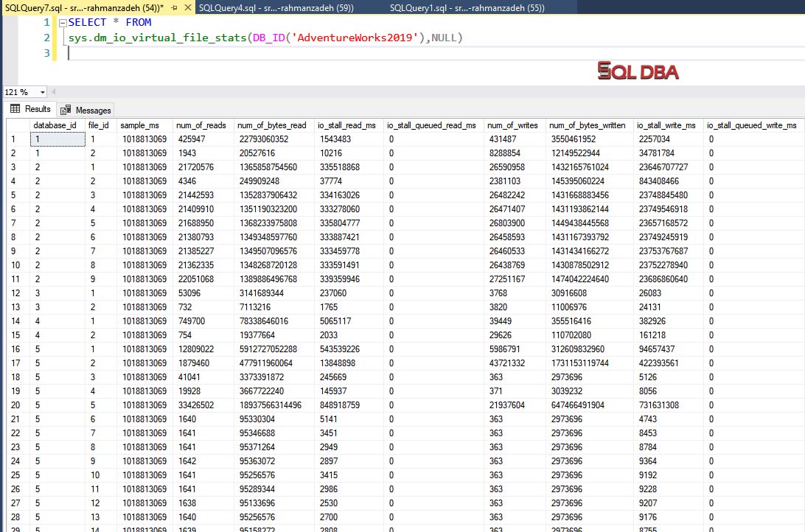Click the row selector for row 5

(x=13, y=195)
